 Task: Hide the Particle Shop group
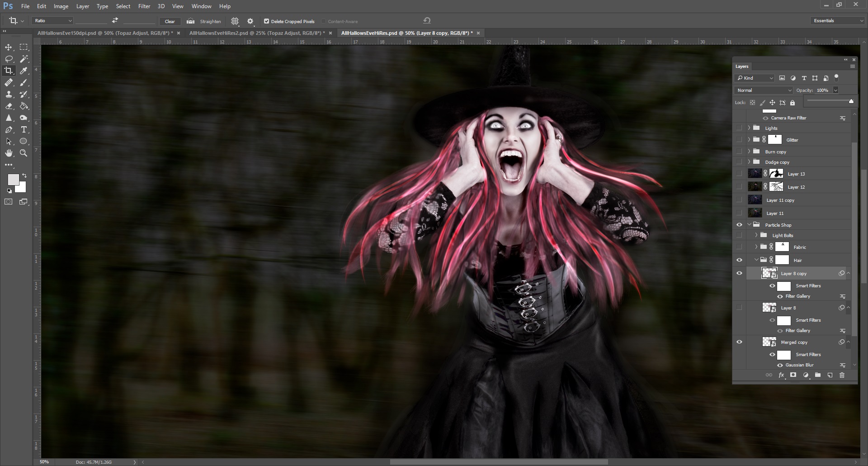(740, 224)
